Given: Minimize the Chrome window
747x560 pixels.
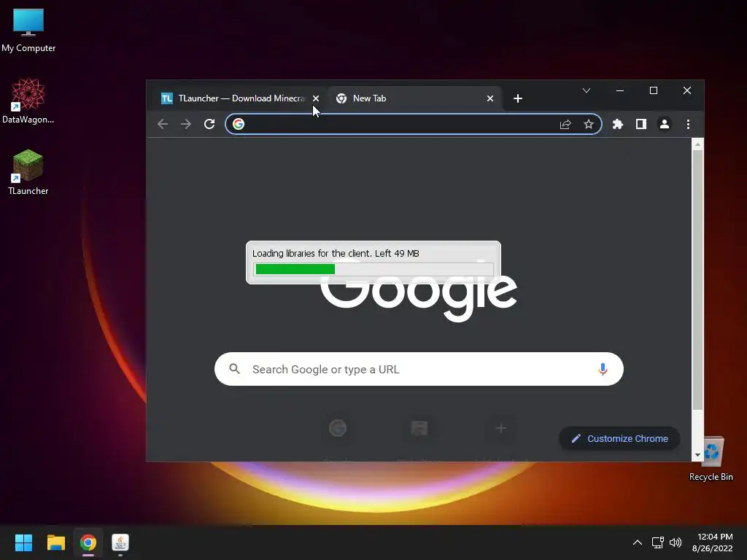Looking at the screenshot, I should point(620,90).
